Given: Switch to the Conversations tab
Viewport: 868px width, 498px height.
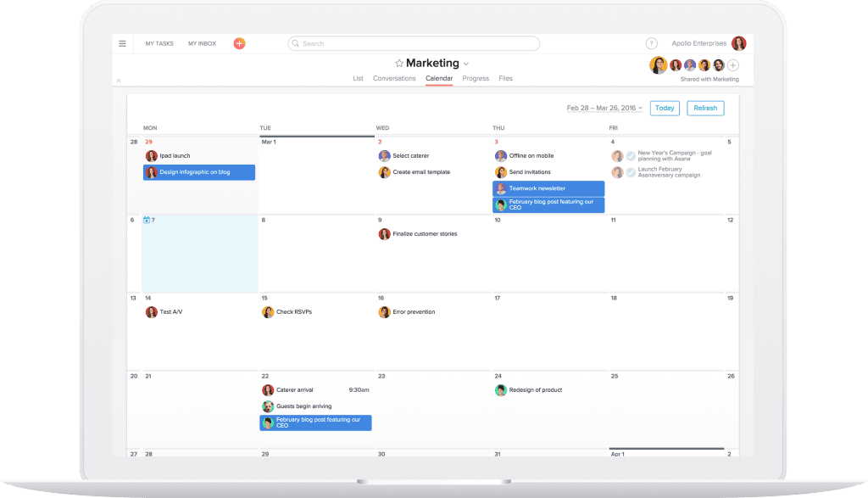Looking at the screenshot, I should point(394,78).
